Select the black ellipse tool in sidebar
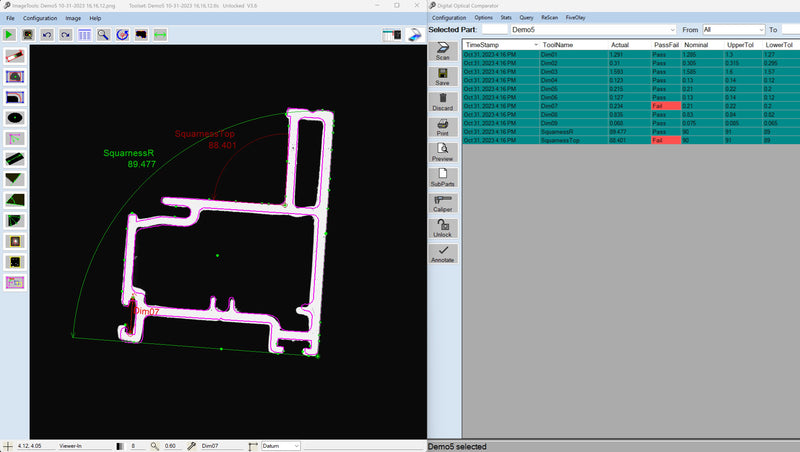 [x=15, y=117]
